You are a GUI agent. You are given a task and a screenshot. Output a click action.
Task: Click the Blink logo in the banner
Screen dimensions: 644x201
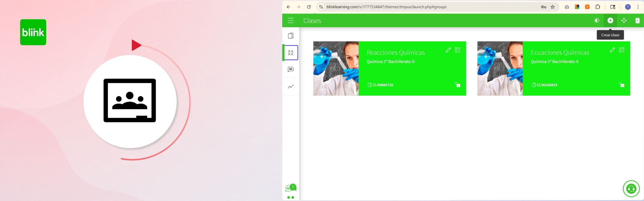coord(33,32)
